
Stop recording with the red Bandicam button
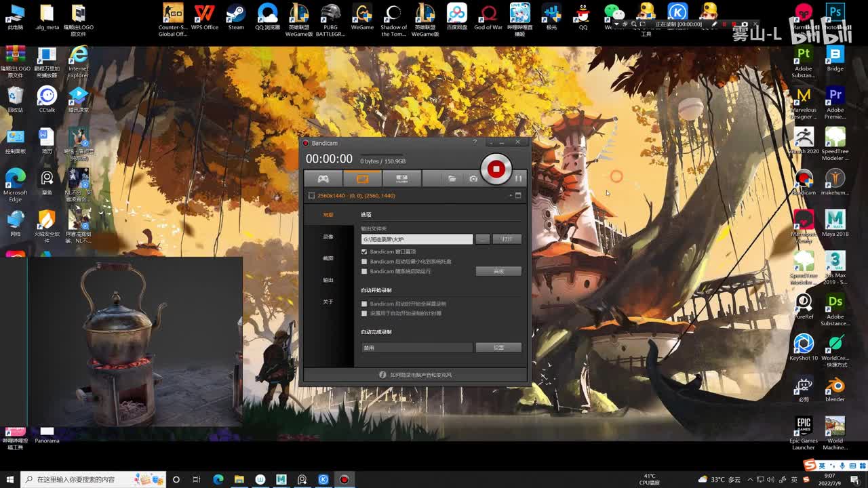click(x=496, y=169)
